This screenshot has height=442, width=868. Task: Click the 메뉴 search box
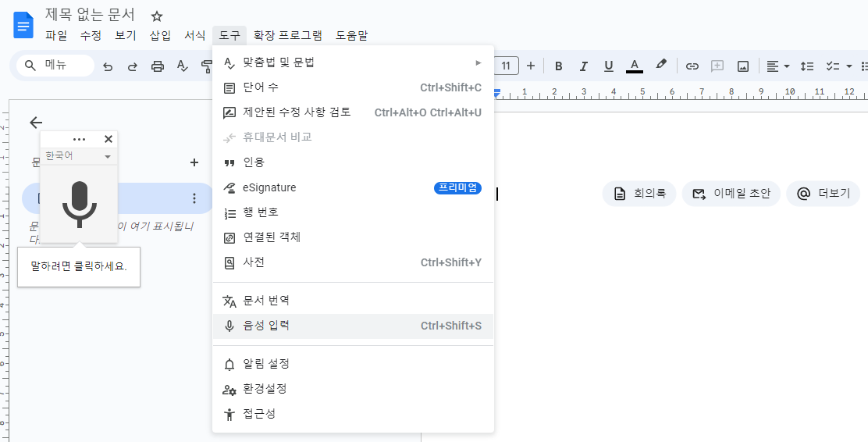55,66
